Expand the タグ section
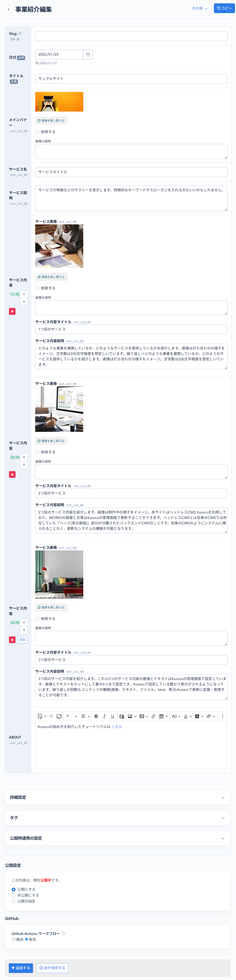236x980 pixels. 117,818
